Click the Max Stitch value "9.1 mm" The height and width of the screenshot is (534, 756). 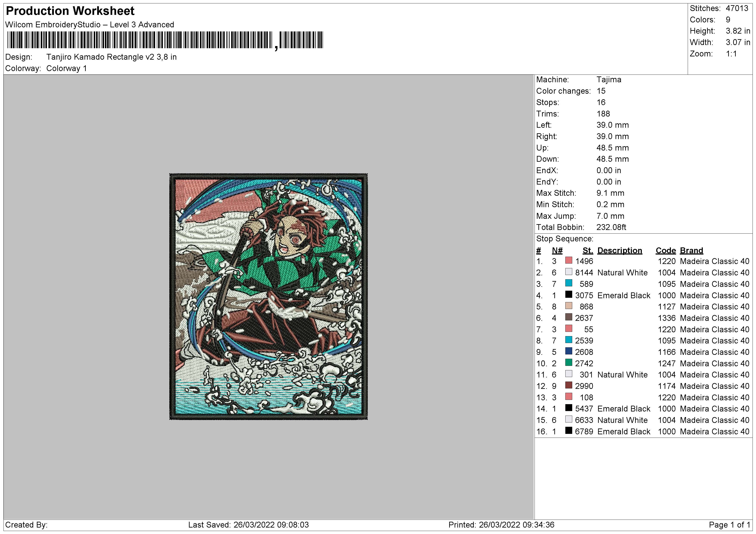610,193
